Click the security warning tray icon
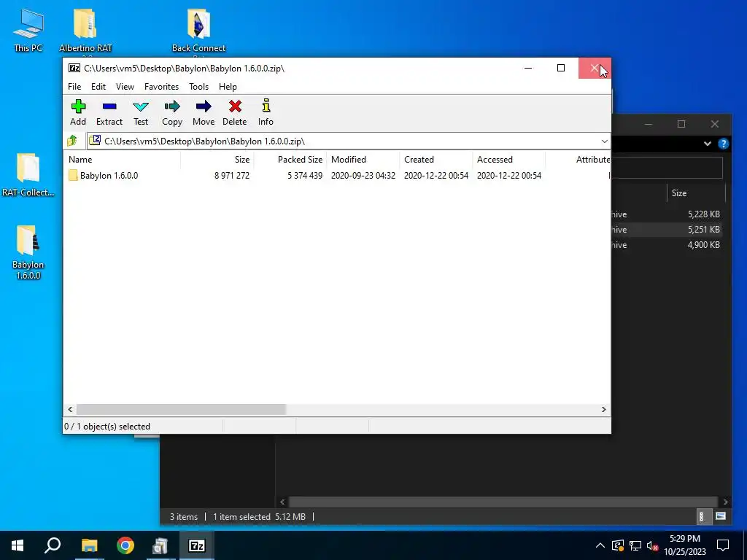Image resolution: width=747 pixels, height=560 pixels. point(618,545)
